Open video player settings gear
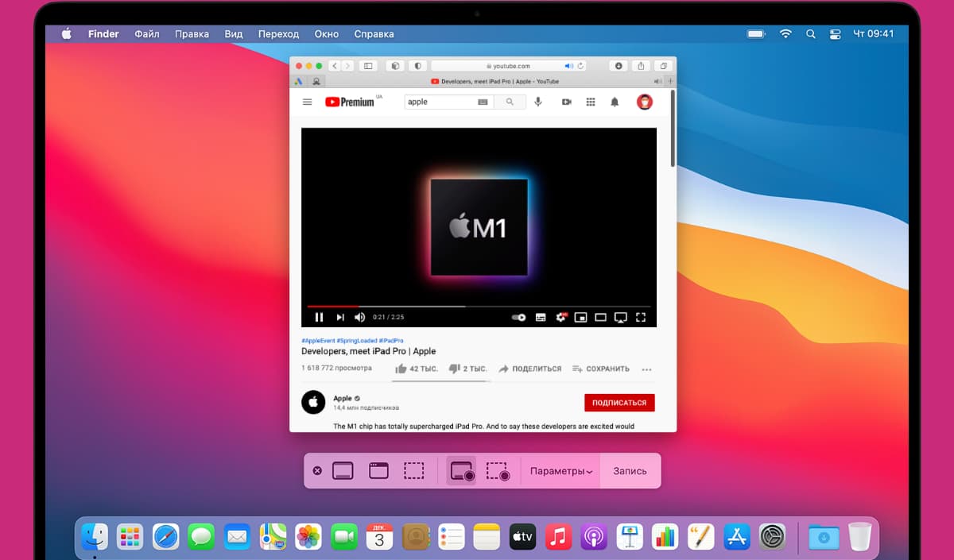954x560 pixels. 561,317
